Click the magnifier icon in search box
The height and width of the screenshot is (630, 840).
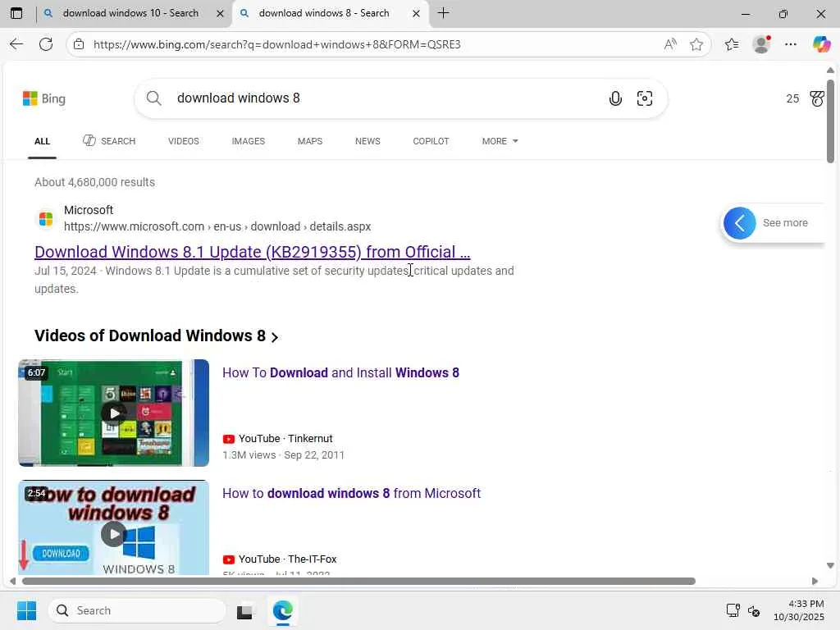coord(153,98)
